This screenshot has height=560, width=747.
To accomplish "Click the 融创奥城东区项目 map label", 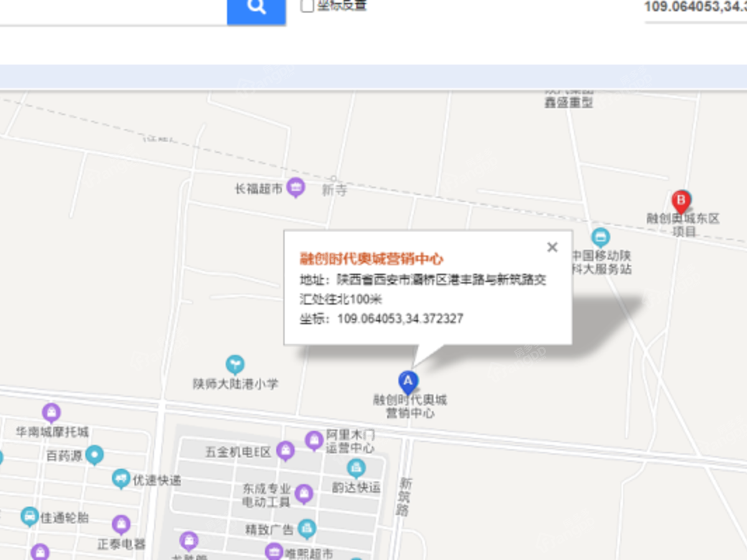I will [684, 225].
